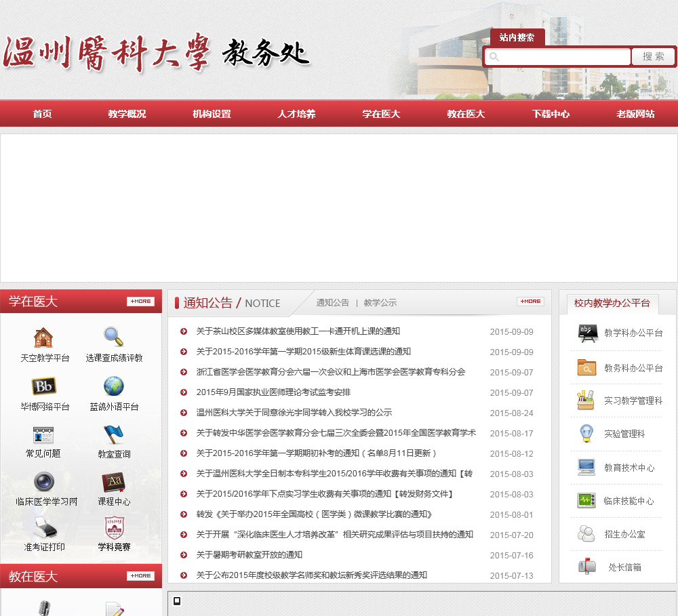Click the 实验管理科 light bulb icon

(x=586, y=433)
